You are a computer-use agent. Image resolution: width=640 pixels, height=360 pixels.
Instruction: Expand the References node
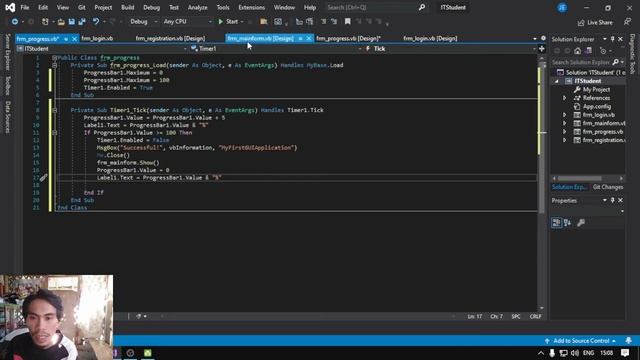click(x=565, y=98)
